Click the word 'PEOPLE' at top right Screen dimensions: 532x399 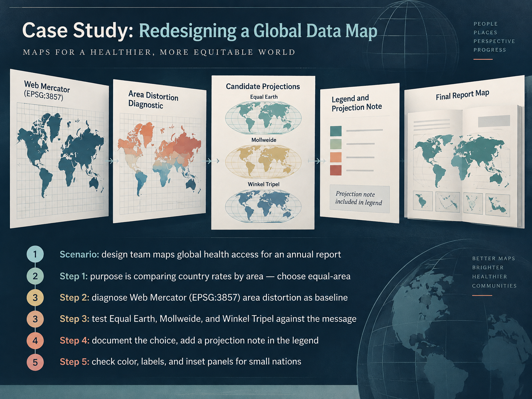tap(486, 24)
